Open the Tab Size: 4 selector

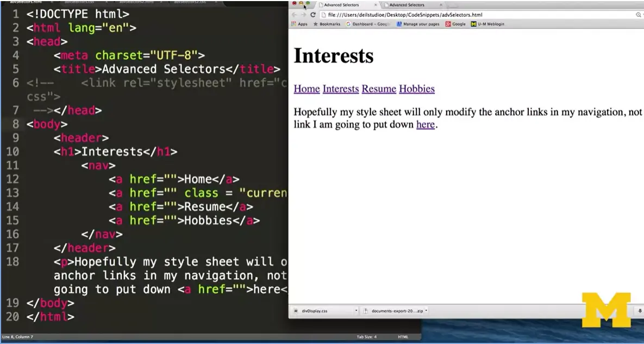366,337
